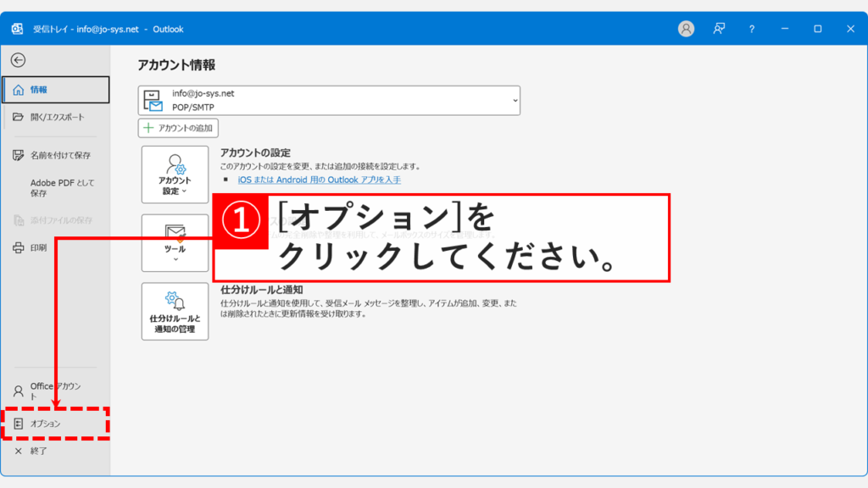Click the feedback icon in the title bar
The image size is (868, 488).
pos(718,29)
